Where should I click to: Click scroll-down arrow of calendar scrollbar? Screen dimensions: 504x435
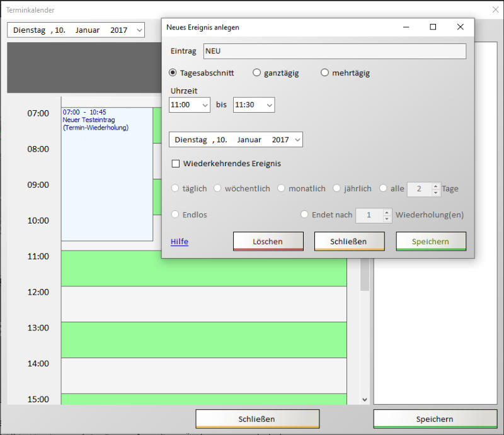click(x=365, y=399)
